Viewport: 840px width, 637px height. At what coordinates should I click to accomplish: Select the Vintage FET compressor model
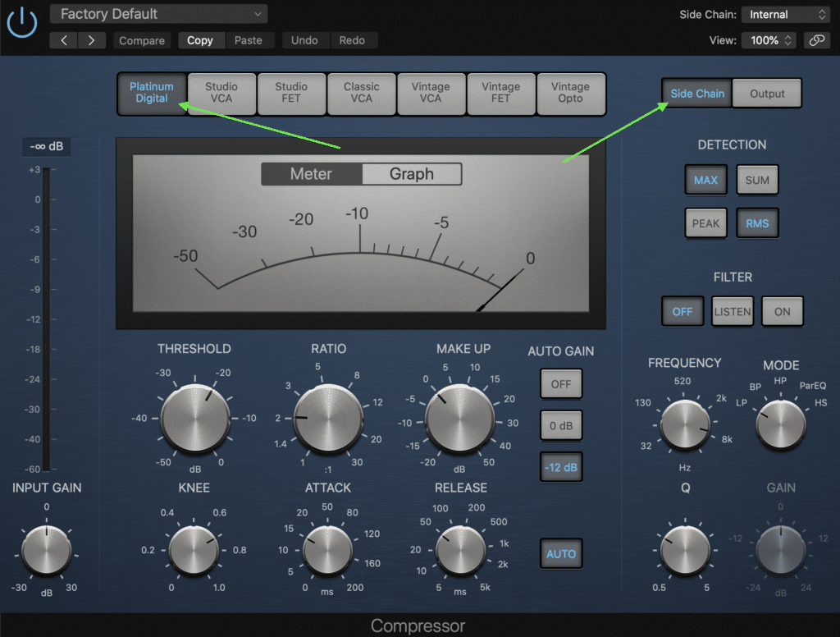501,93
